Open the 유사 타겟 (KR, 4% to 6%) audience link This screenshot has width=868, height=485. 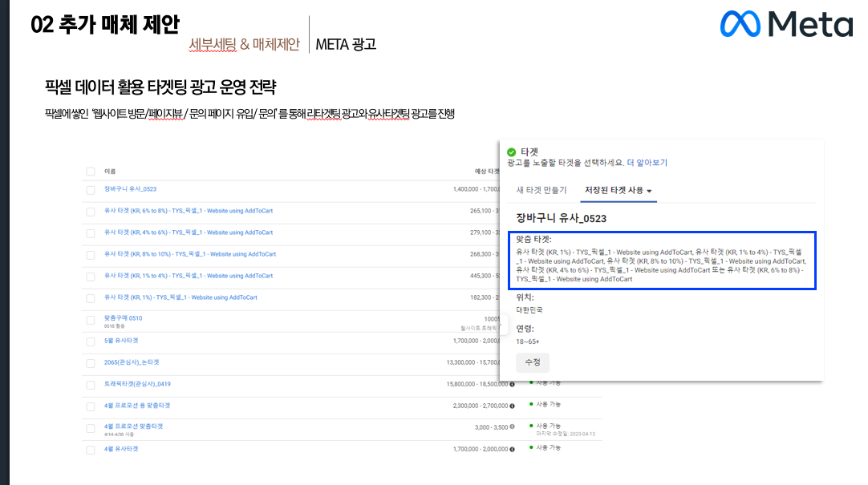[x=189, y=232]
